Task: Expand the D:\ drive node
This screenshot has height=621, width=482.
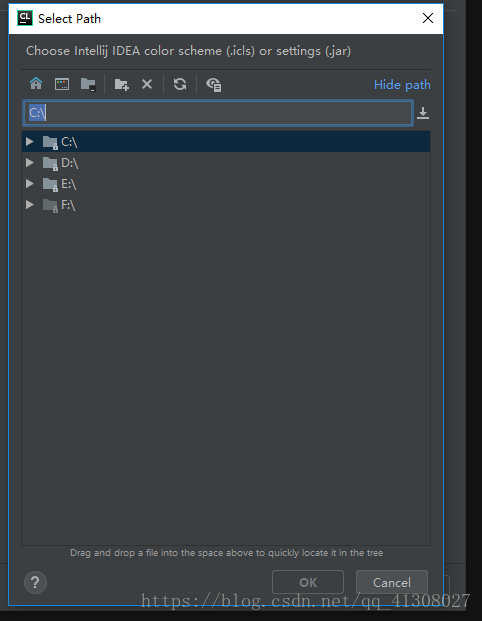Action: coord(29,162)
